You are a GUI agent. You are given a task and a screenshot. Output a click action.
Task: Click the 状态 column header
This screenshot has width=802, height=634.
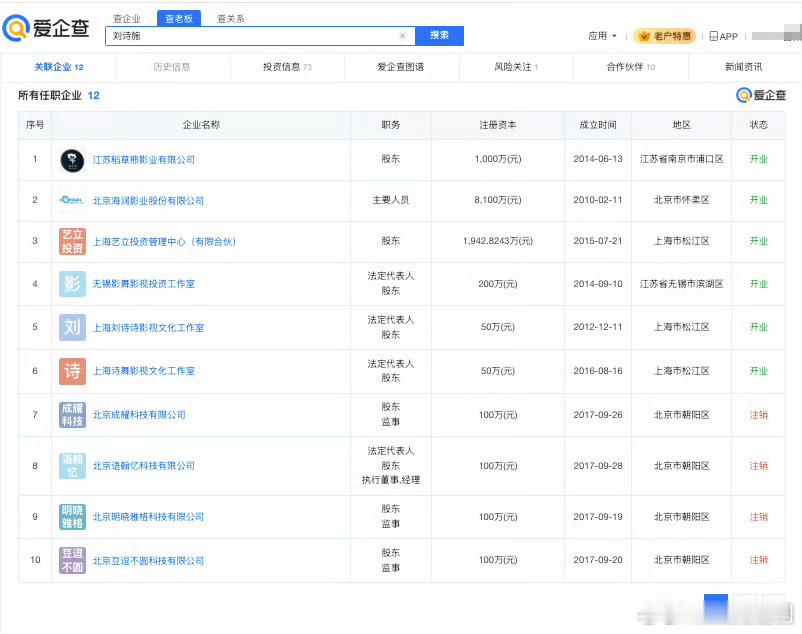pyautogui.click(x=759, y=125)
